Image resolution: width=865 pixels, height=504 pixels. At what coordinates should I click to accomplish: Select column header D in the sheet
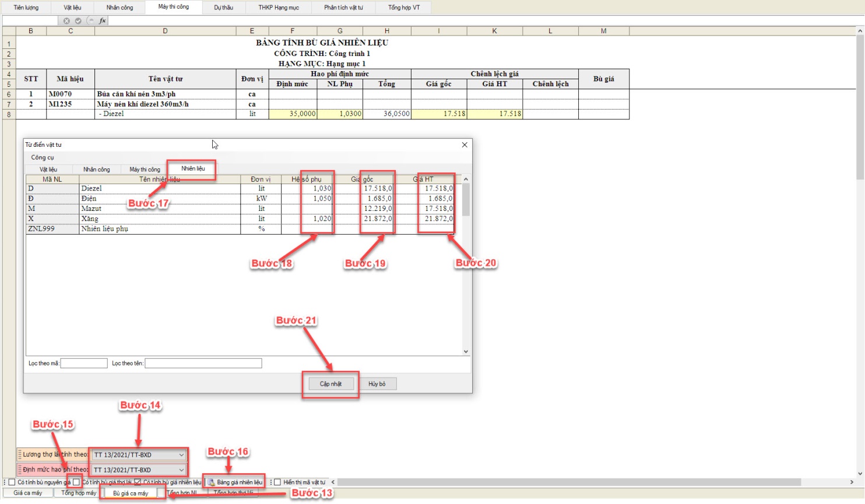(165, 31)
